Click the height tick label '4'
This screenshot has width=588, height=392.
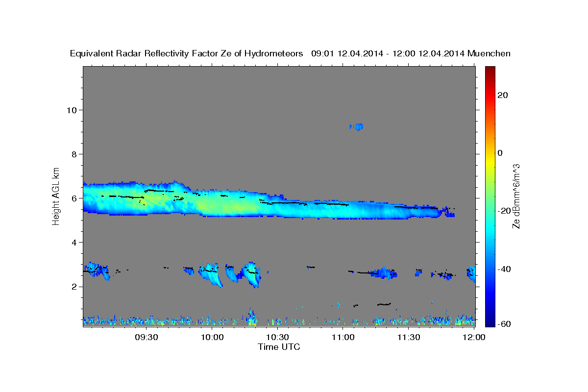(73, 242)
